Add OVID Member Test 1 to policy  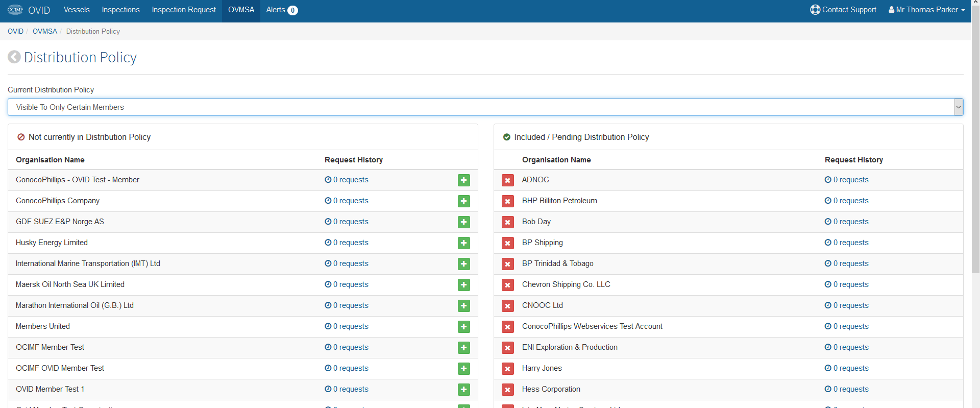[x=463, y=390]
